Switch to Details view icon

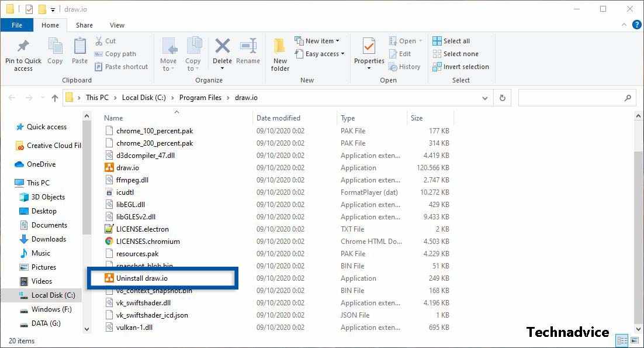click(x=622, y=340)
